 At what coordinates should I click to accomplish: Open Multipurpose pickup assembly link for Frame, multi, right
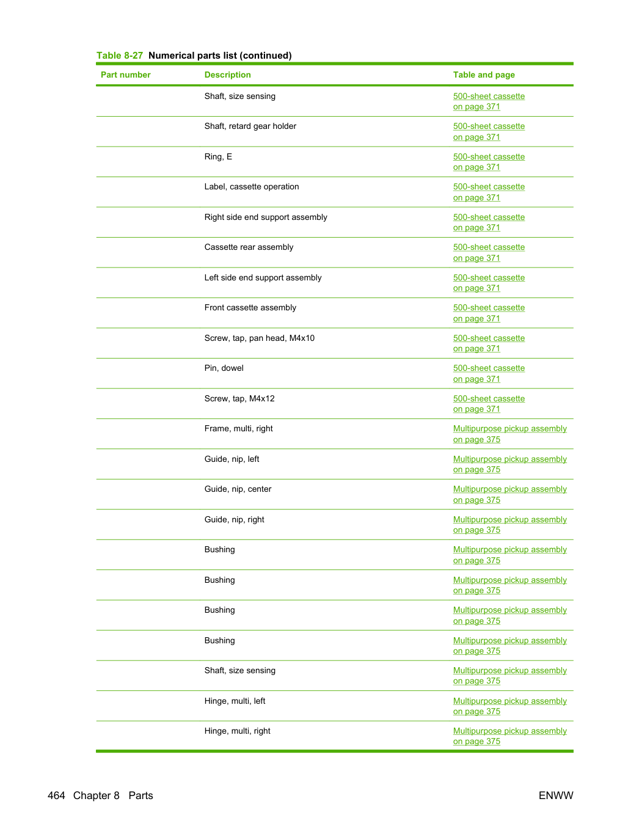(x=510, y=434)
